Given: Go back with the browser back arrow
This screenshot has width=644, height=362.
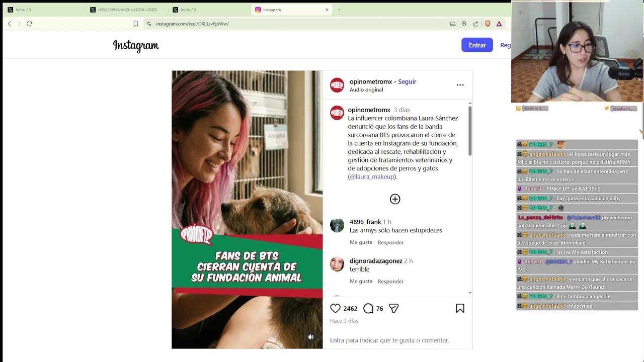Looking at the screenshot, I should click(9, 24).
